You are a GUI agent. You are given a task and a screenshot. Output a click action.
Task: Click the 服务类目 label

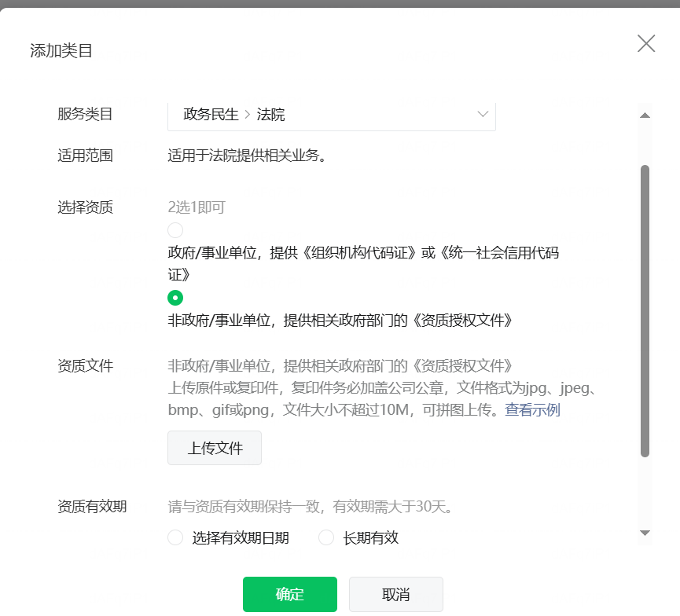coord(86,114)
